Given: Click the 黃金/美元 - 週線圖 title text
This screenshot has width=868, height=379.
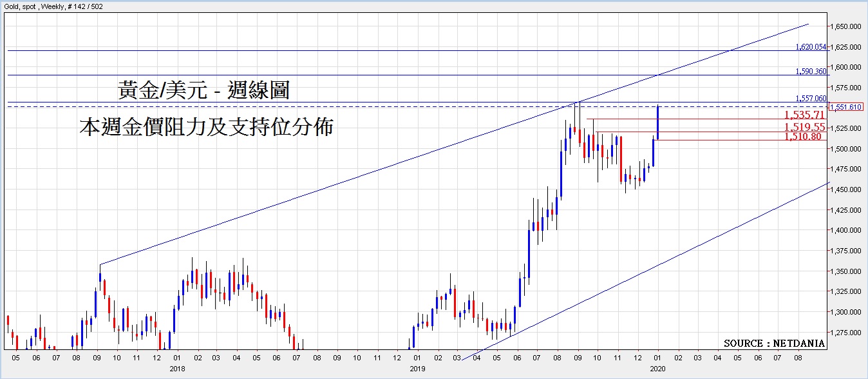Looking at the screenshot, I should 203,90.
